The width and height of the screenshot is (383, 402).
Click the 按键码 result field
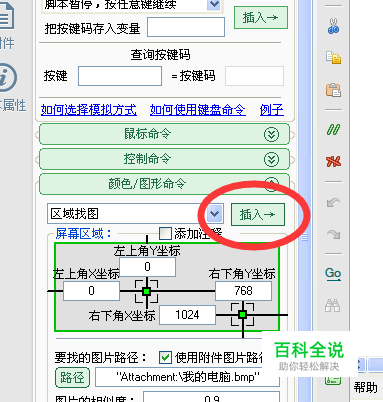[x=254, y=76]
